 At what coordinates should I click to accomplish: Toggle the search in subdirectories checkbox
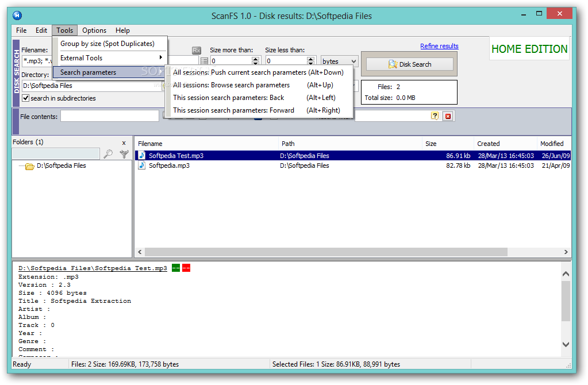pyautogui.click(x=25, y=98)
